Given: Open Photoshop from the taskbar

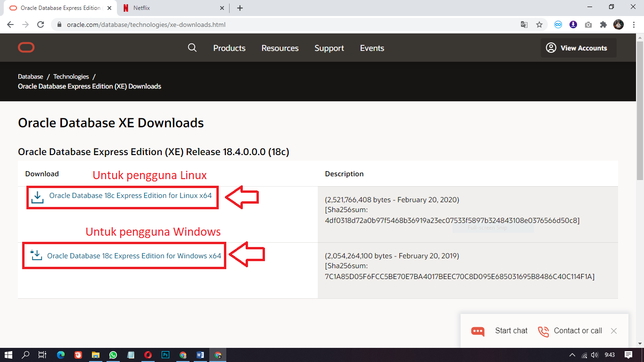Looking at the screenshot, I should click(x=165, y=355).
